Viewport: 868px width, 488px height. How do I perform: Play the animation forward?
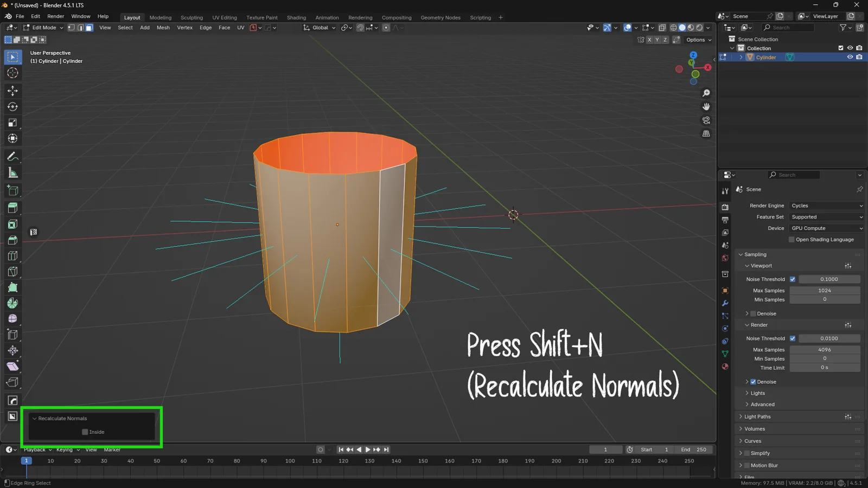[368, 450]
